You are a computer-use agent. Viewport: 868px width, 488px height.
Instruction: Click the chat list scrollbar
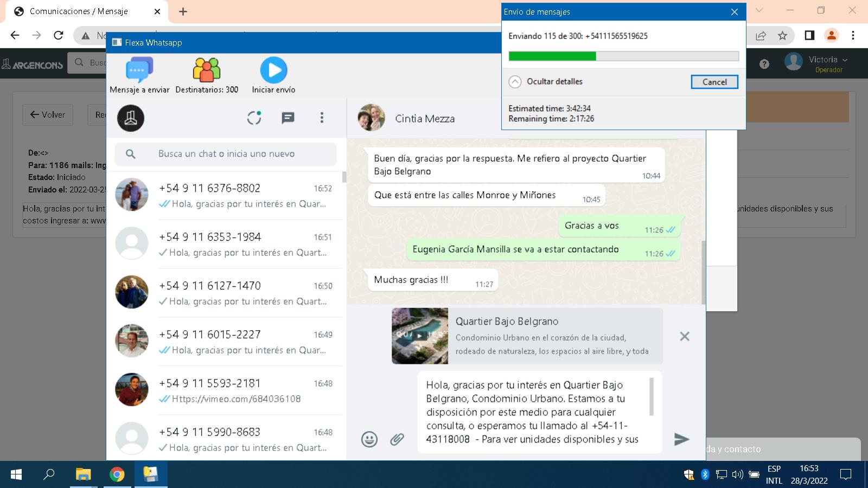(344, 177)
